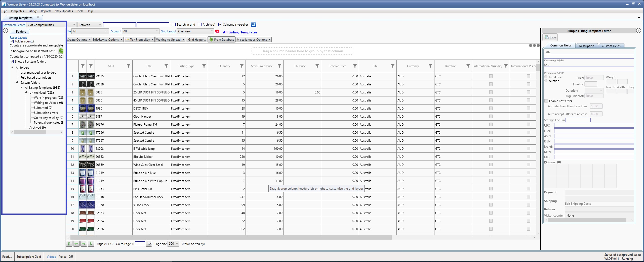Check International Visibility for row 1
Viewport: 644px width, 262px height.
point(491,76)
